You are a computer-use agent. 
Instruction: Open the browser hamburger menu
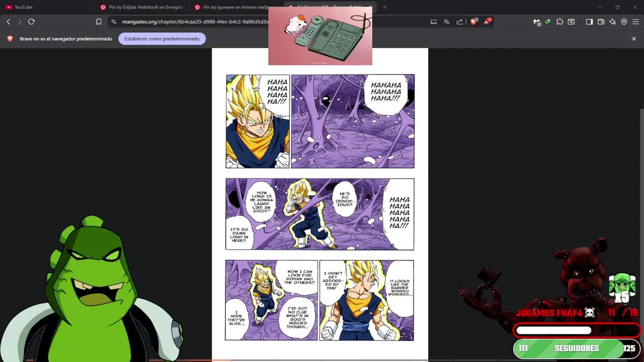(x=635, y=22)
